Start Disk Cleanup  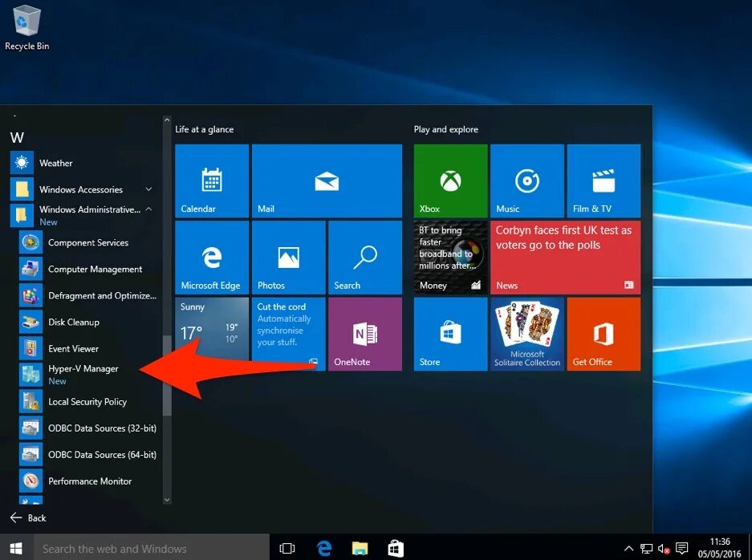click(x=89, y=323)
